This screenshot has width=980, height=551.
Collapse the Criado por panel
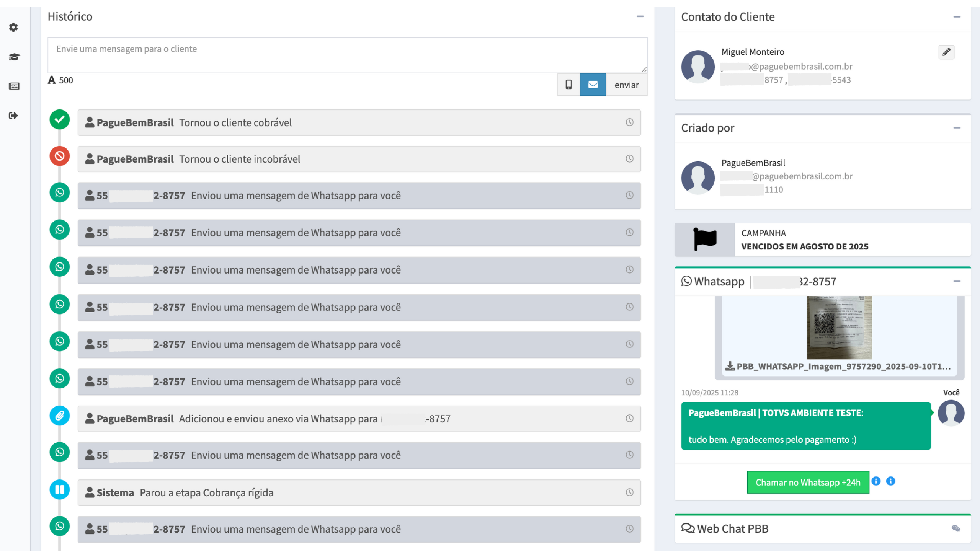point(957,128)
